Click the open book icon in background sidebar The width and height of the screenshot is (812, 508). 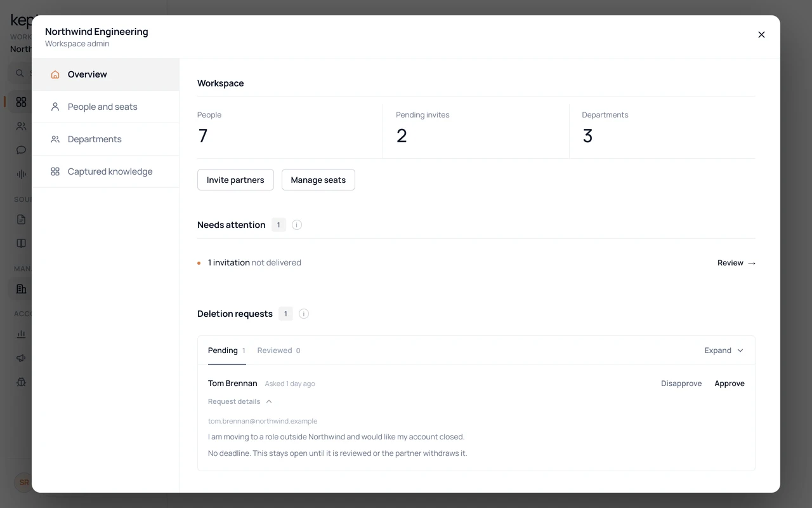pos(21,243)
